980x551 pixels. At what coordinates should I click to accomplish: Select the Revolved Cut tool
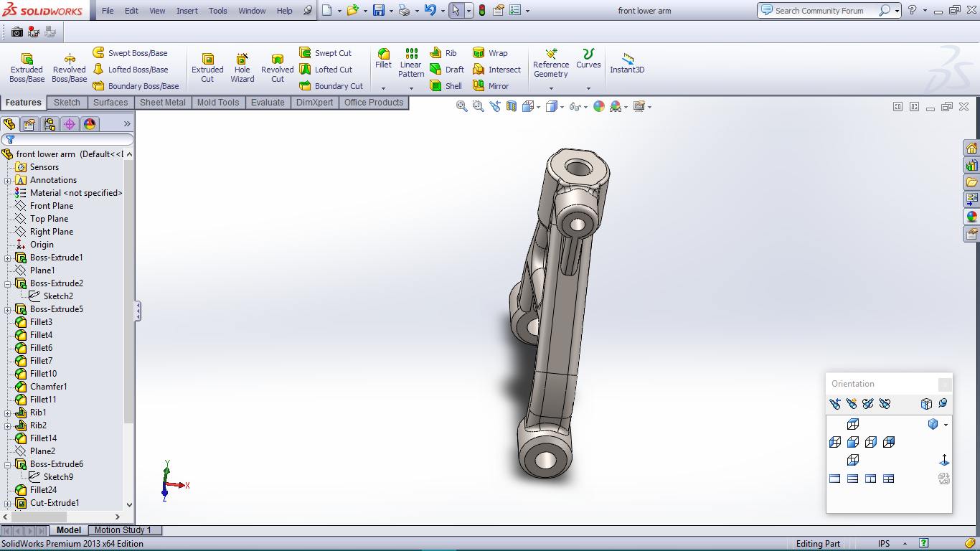pyautogui.click(x=278, y=68)
